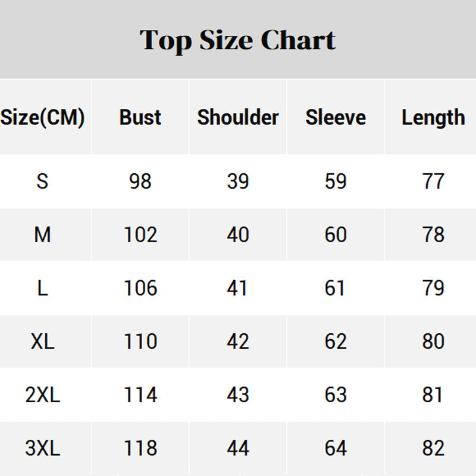Click the Bust column header
This screenshot has height=476, width=476.
[140, 117]
